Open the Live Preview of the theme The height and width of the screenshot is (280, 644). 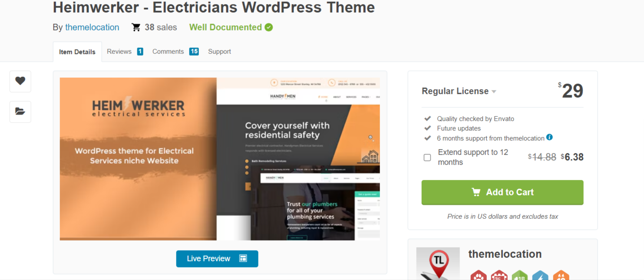tap(217, 258)
